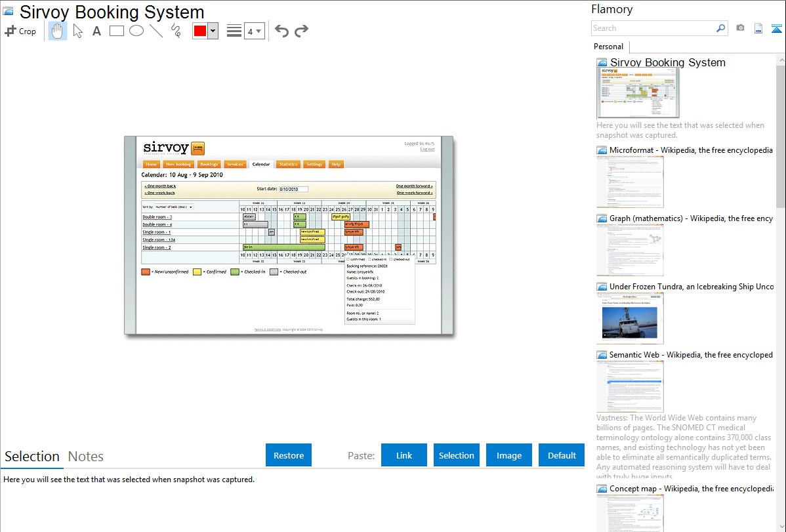This screenshot has height=532, width=786.
Task: Select the straight line tool
Action: (x=156, y=31)
